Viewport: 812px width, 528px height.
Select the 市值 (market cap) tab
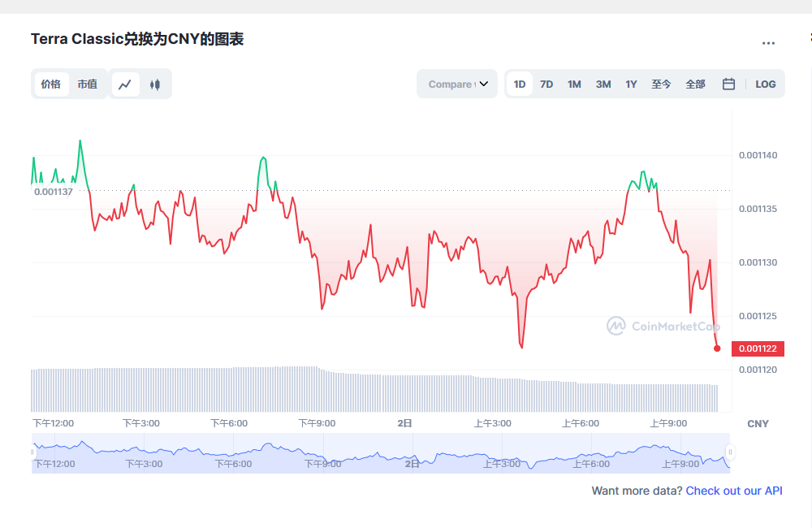pos(88,84)
